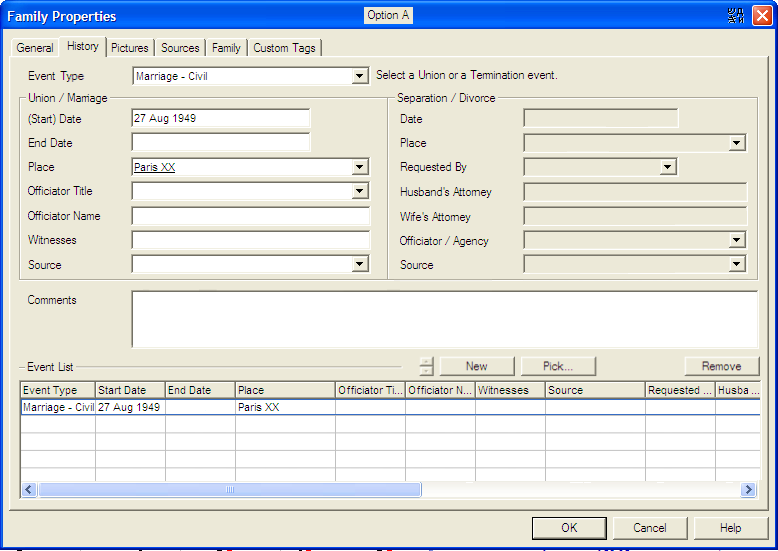Click the event list horizontal scrollbar right arrow
The width and height of the screenshot is (778, 551).
(748, 490)
